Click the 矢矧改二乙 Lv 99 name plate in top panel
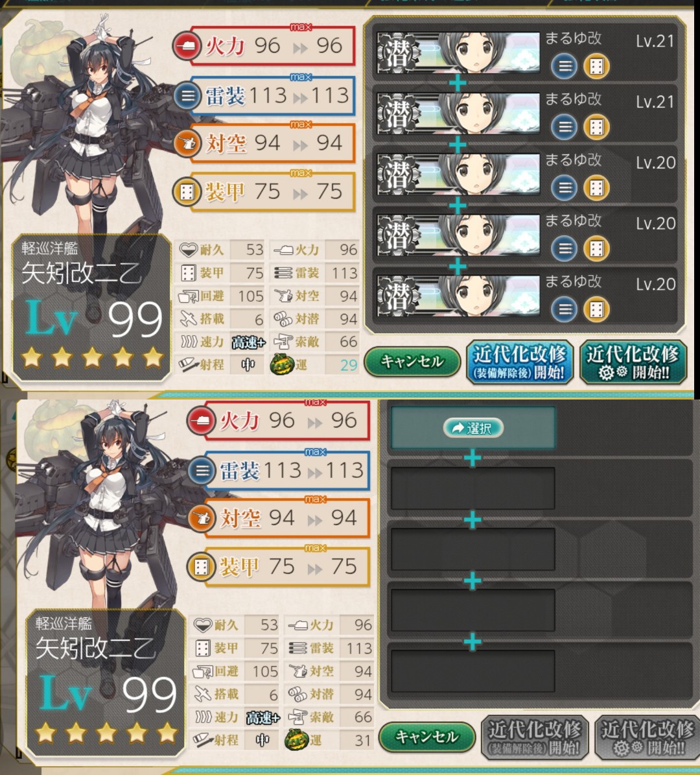 91,307
